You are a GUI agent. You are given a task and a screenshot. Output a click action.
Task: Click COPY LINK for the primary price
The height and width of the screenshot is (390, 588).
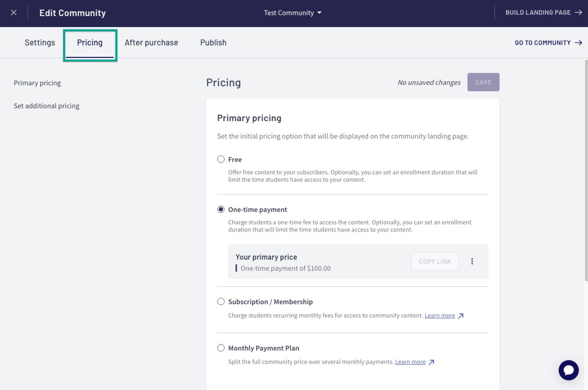point(434,261)
